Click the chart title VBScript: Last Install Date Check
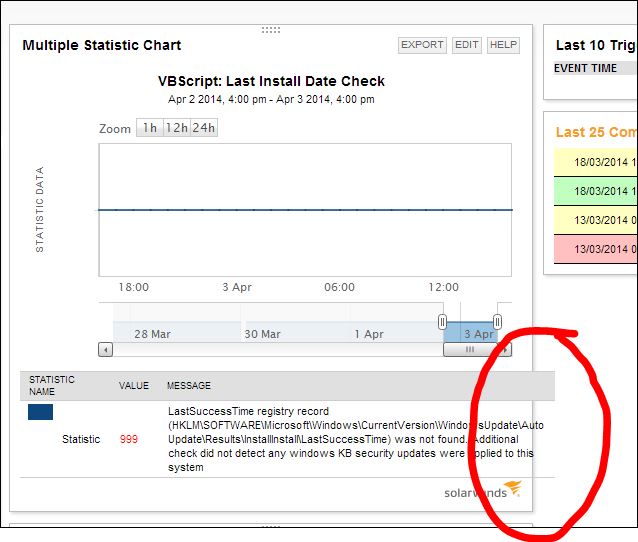The height and width of the screenshot is (542, 638). tap(271, 81)
